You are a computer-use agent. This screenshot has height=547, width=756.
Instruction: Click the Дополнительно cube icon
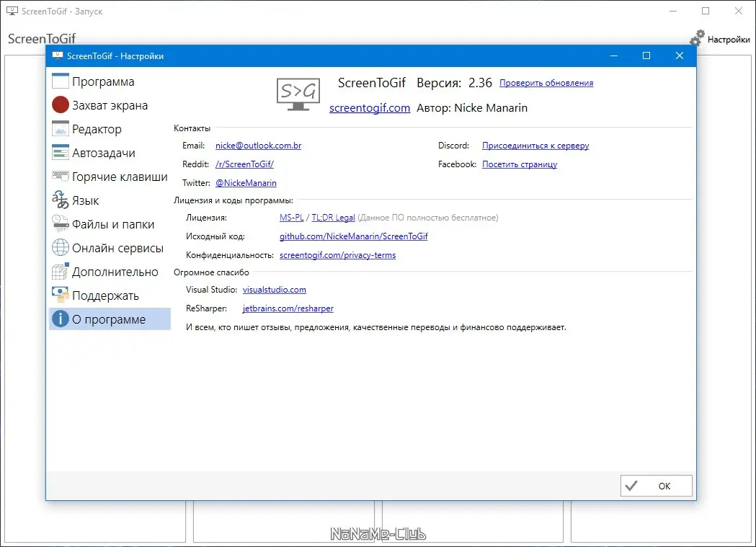(x=61, y=271)
